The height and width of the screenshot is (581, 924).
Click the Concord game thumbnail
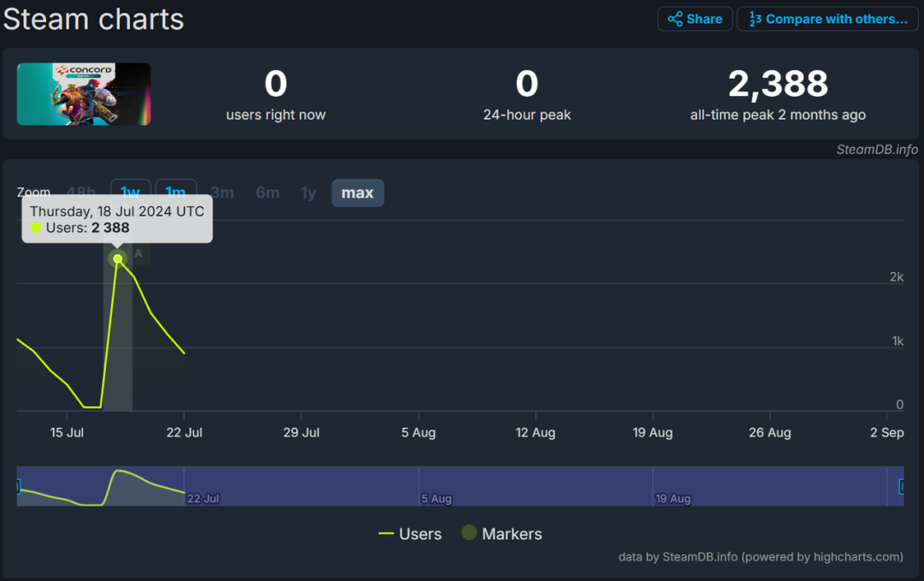pyautogui.click(x=84, y=93)
